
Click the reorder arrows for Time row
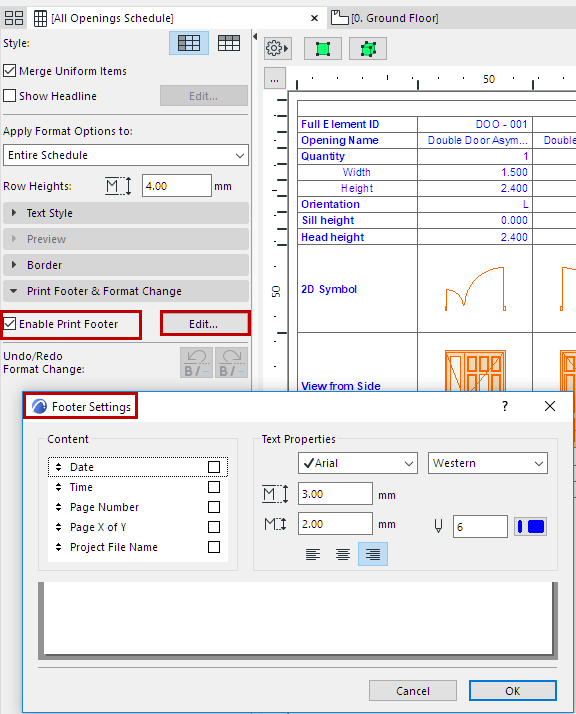point(58,487)
